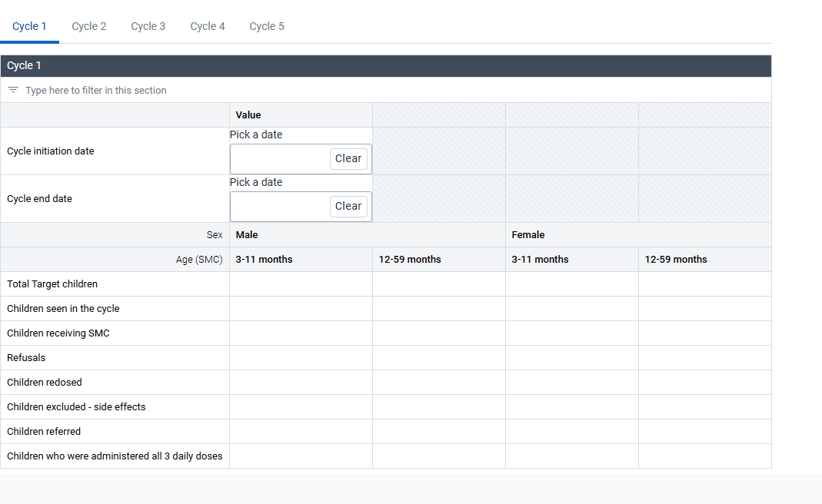822x504 pixels.
Task: Open the Cycle end date picker field
Action: click(x=280, y=207)
